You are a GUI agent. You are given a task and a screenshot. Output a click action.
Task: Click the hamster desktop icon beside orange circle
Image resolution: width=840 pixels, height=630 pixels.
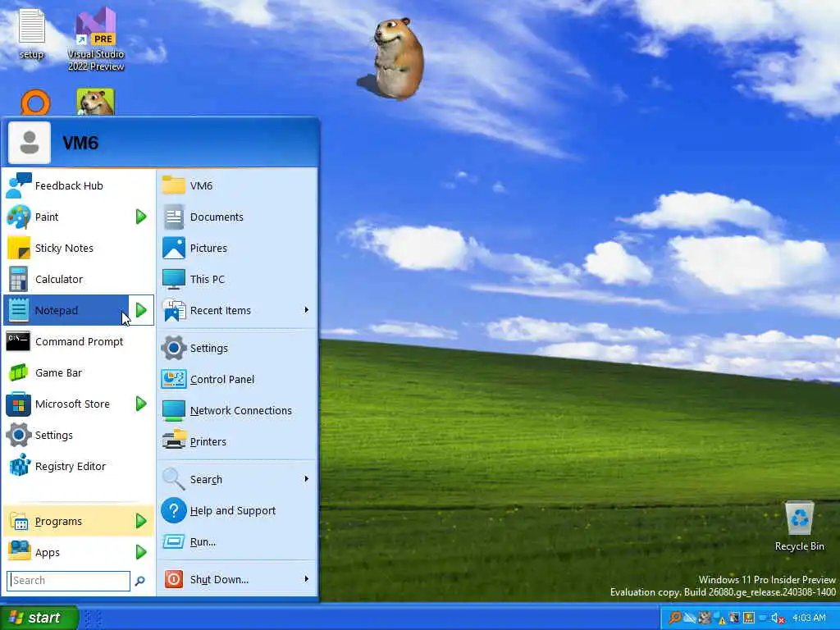(x=95, y=102)
